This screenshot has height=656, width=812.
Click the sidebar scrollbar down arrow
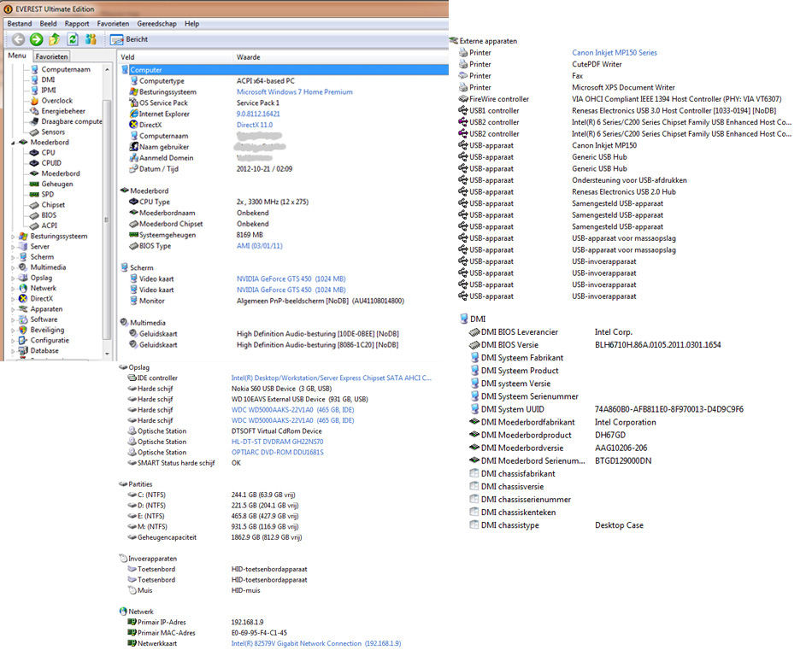(x=107, y=353)
